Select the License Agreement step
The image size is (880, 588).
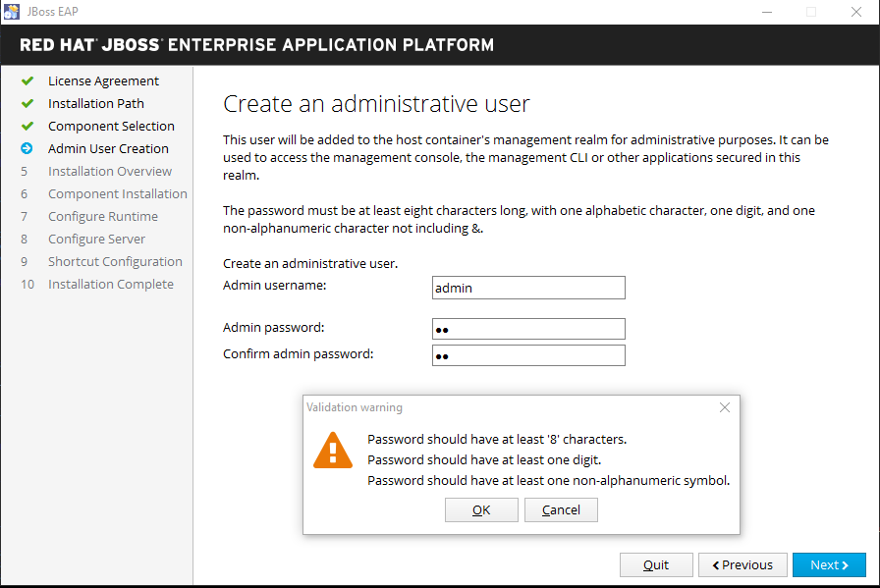pyautogui.click(x=103, y=81)
